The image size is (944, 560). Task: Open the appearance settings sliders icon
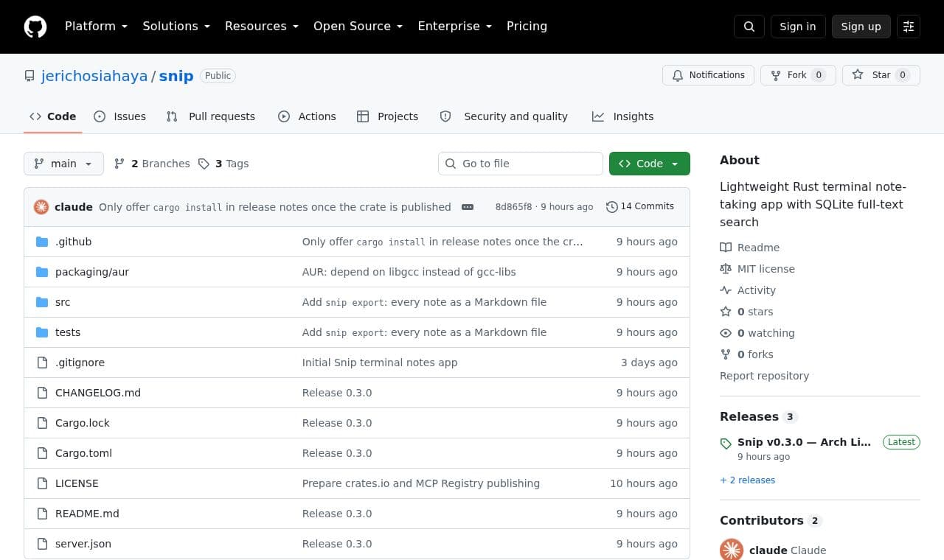pos(909,27)
